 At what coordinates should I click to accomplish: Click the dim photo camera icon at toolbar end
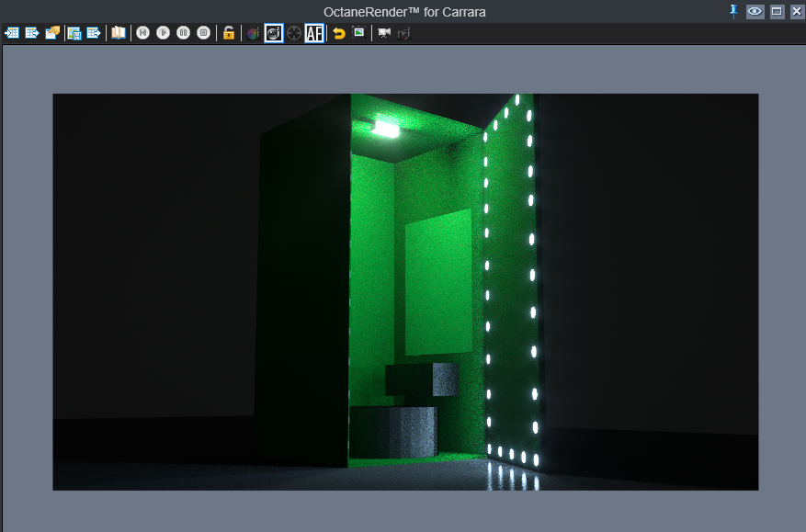pos(404,34)
